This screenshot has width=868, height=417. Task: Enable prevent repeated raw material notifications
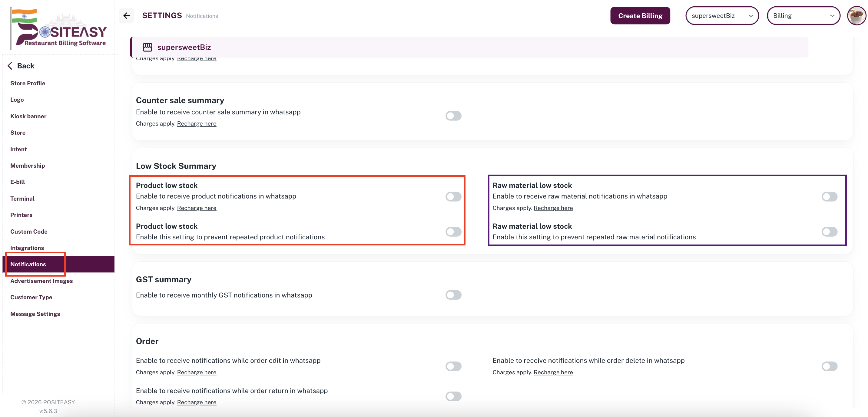[829, 231]
